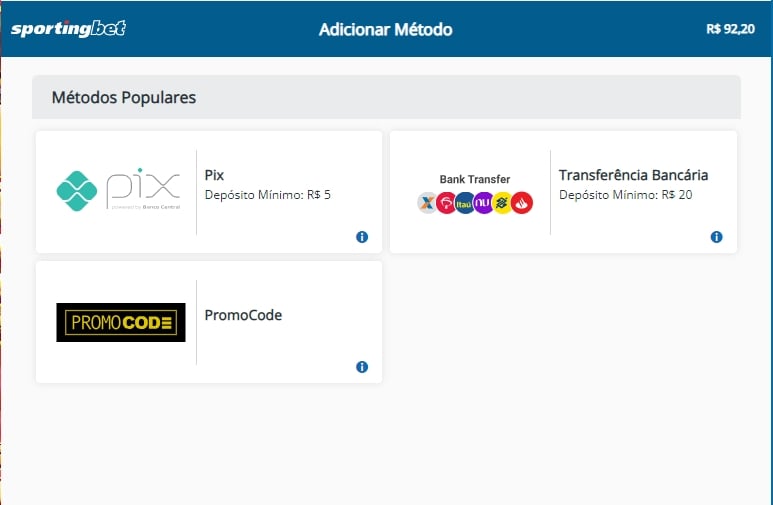The height and width of the screenshot is (505, 773).
Task: Click Pix "Depósito Mínimo: R$ 5" text
Action: click(267, 195)
